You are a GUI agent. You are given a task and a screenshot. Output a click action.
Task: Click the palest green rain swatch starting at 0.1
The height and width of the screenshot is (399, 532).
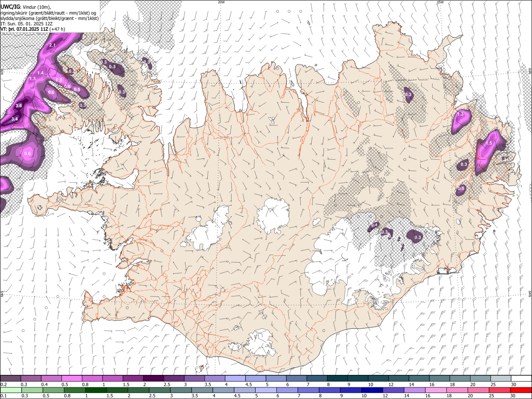coord(11,390)
